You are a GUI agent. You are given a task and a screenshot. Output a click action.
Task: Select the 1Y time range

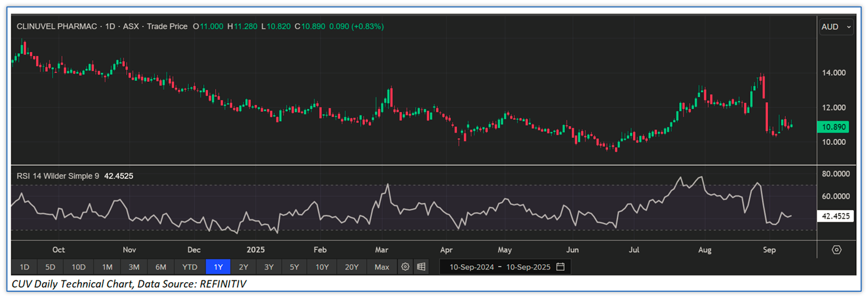pyautogui.click(x=218, y=267)
